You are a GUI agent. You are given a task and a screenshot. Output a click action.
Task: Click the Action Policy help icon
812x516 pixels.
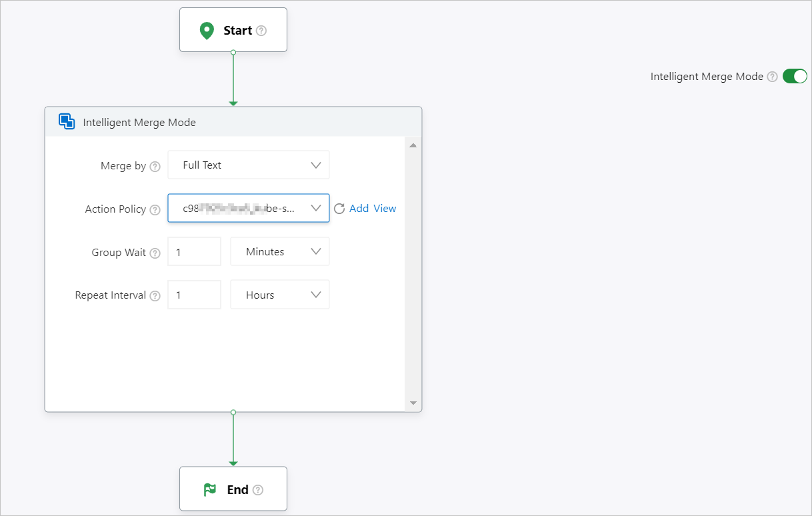coord(155,209)
